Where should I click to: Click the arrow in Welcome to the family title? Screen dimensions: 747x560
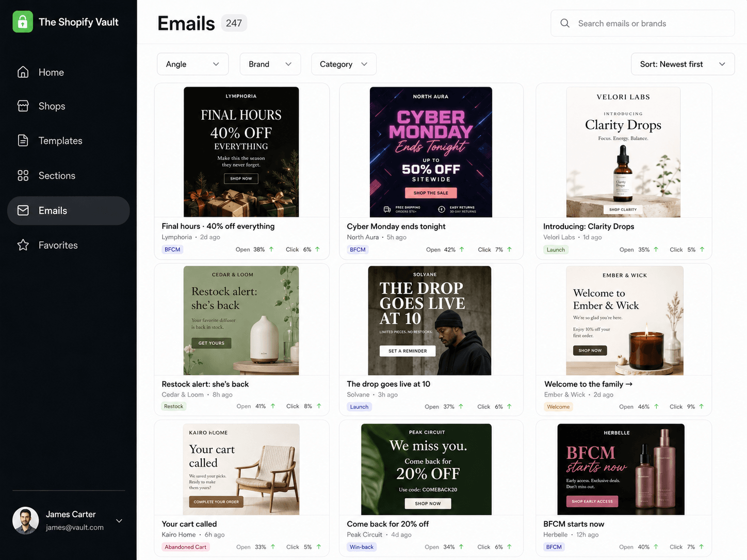click(629, 384)
